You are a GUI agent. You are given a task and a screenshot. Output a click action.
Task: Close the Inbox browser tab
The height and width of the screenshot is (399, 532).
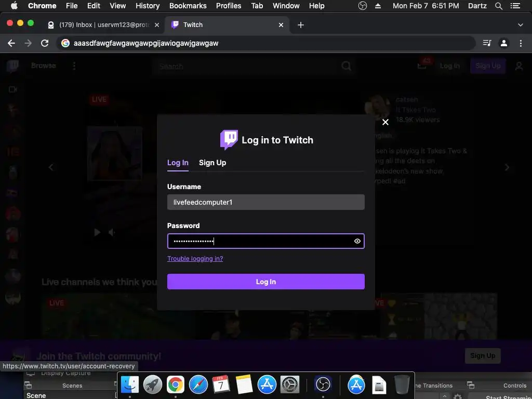157,25
